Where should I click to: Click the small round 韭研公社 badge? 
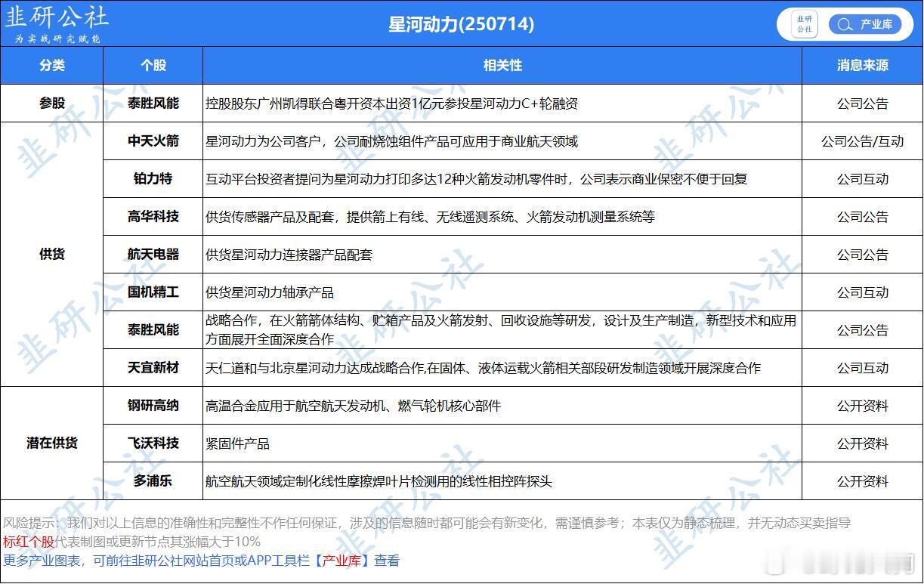805,24
